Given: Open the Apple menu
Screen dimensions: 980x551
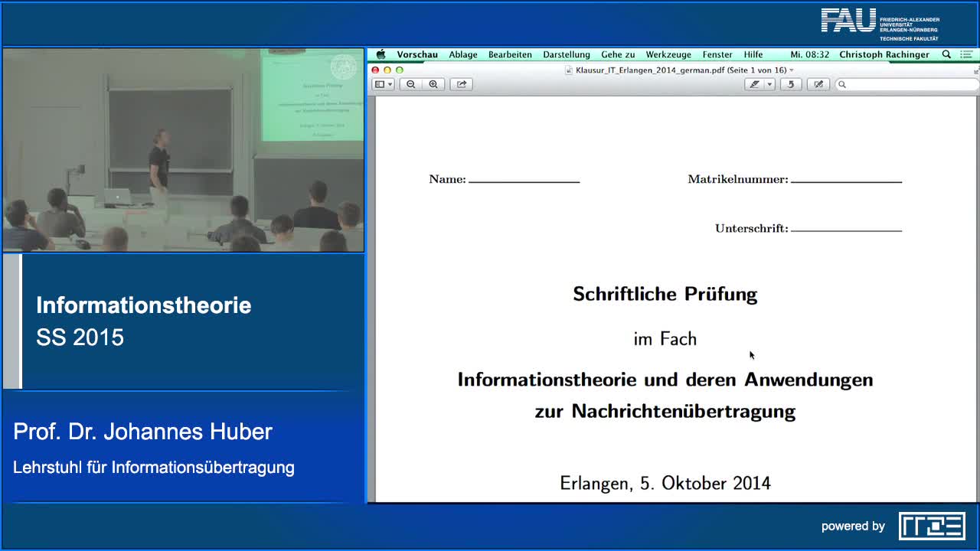Looking at the screenshot, I should (x=381, y=54).
